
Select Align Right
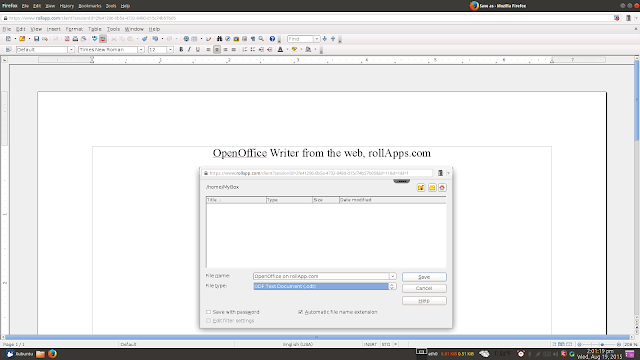225,49
